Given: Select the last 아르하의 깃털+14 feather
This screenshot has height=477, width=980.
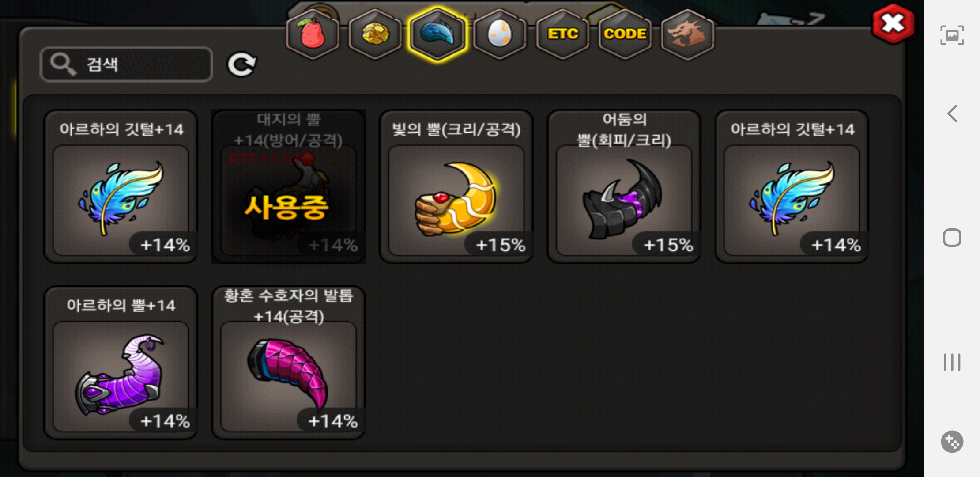Looking at the screenshot, I should point(792,186).
